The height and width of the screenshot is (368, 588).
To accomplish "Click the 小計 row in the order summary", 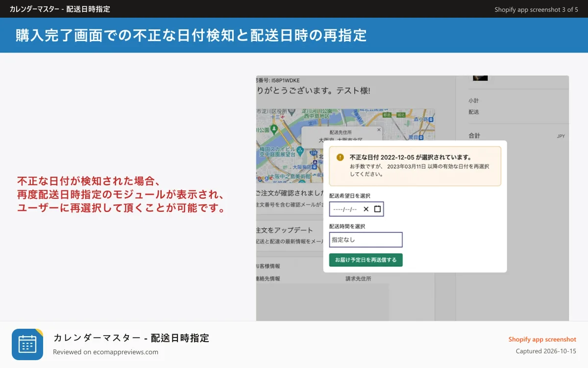I will coord(473,101).
